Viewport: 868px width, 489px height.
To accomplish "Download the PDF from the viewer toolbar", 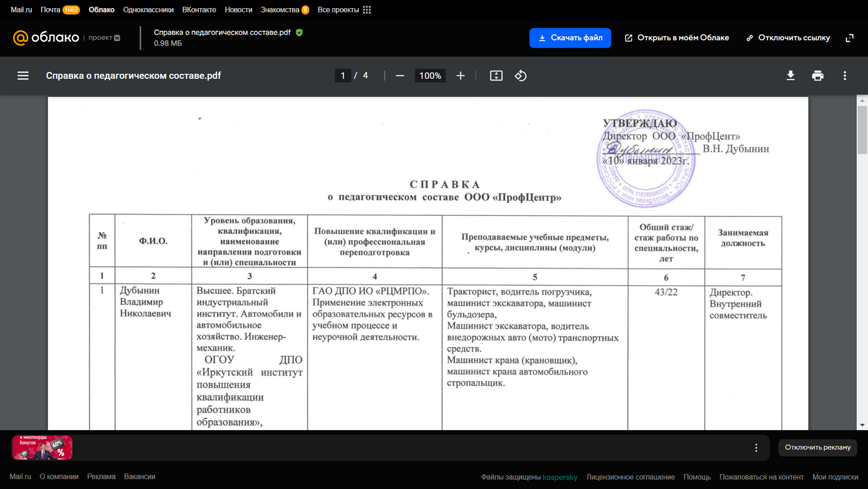I will 790,76.
